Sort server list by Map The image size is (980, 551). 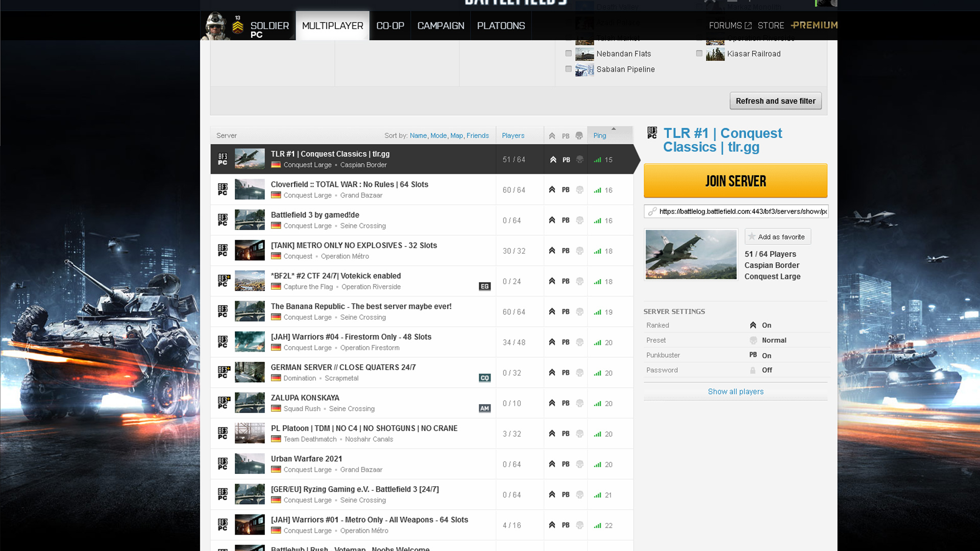[456, 136]
